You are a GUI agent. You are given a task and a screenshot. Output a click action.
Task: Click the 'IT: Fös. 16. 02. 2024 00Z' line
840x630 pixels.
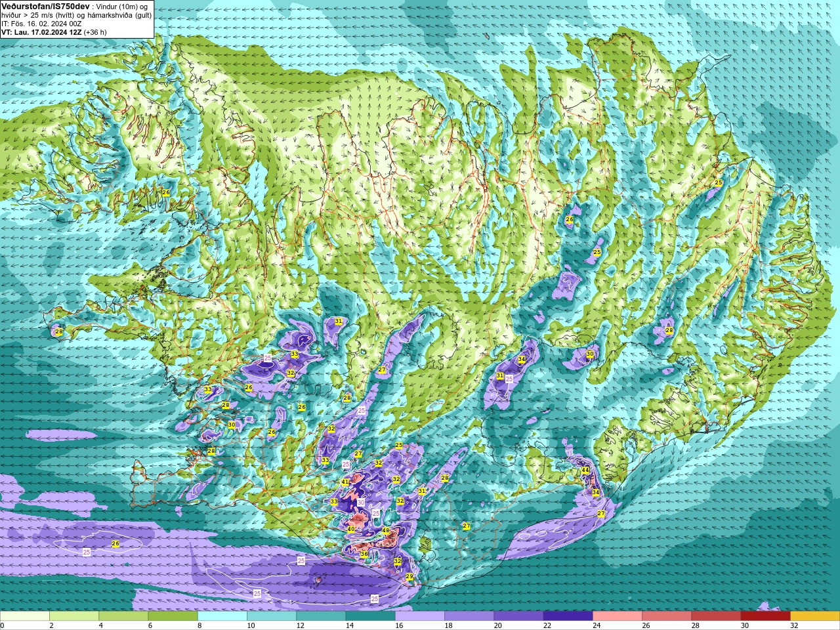click(x=41, y=24)
